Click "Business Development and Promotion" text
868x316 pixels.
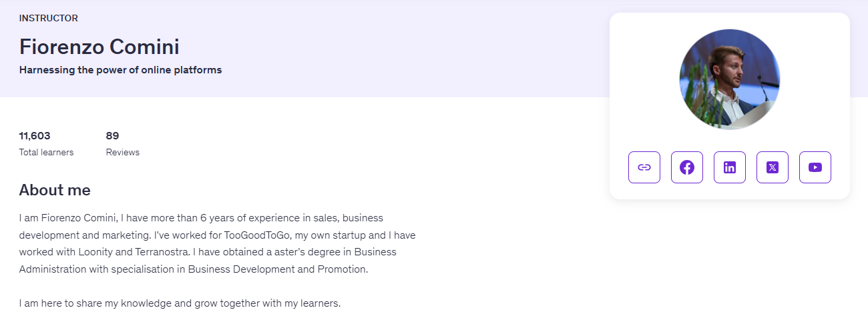[x=277, y=269]
